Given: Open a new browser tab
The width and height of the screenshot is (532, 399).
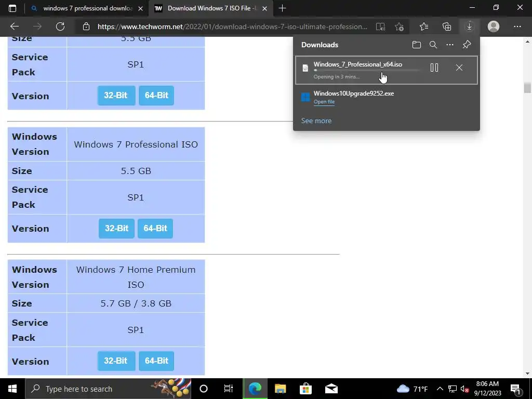Looking at the screenshot, I should [x=282, y=8].
